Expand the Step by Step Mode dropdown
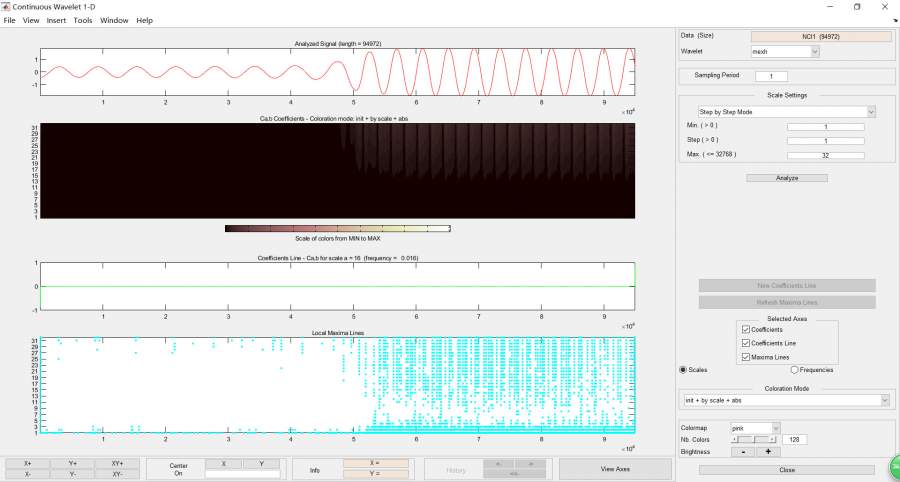 [x=786, y=111]
